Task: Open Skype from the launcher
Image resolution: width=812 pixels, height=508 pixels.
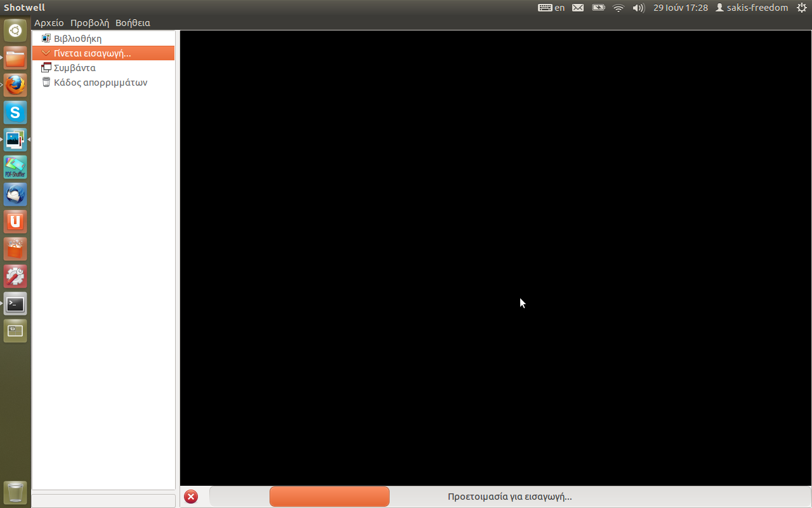Action: point(15,112)
